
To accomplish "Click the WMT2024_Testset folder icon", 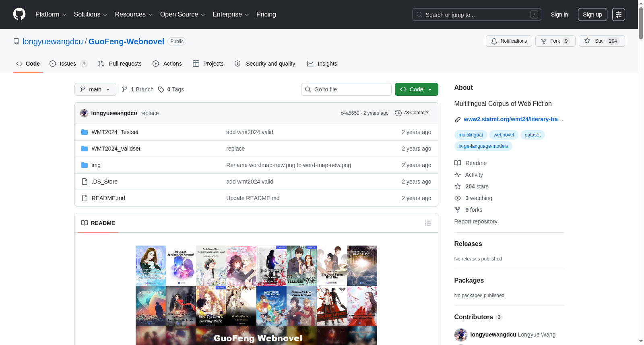I will click(85, 132).
